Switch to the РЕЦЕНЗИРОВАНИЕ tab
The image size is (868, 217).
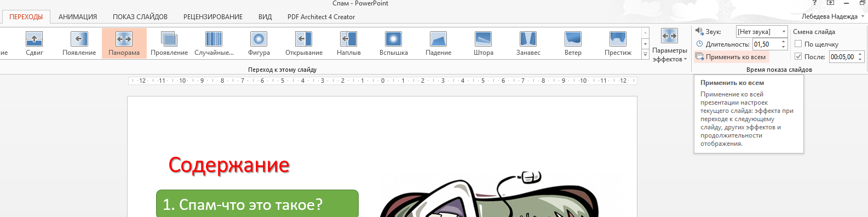[213, 17]
